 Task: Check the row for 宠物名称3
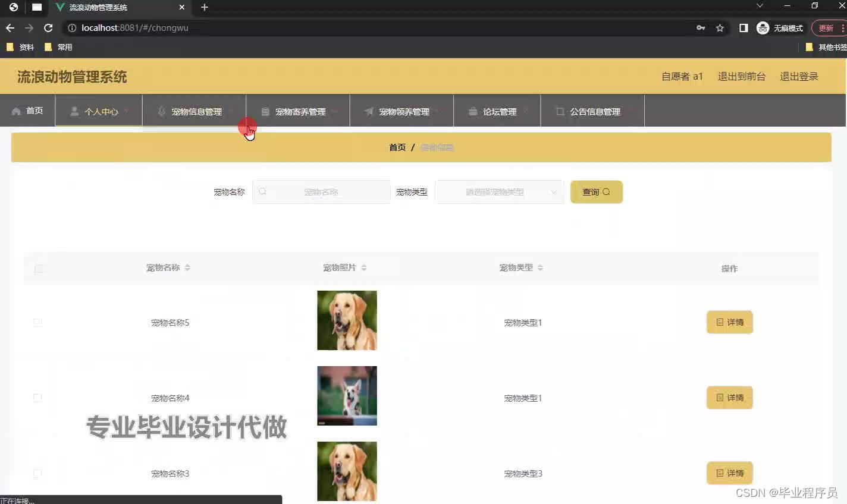pyautogui.click(x=37, y=474)
